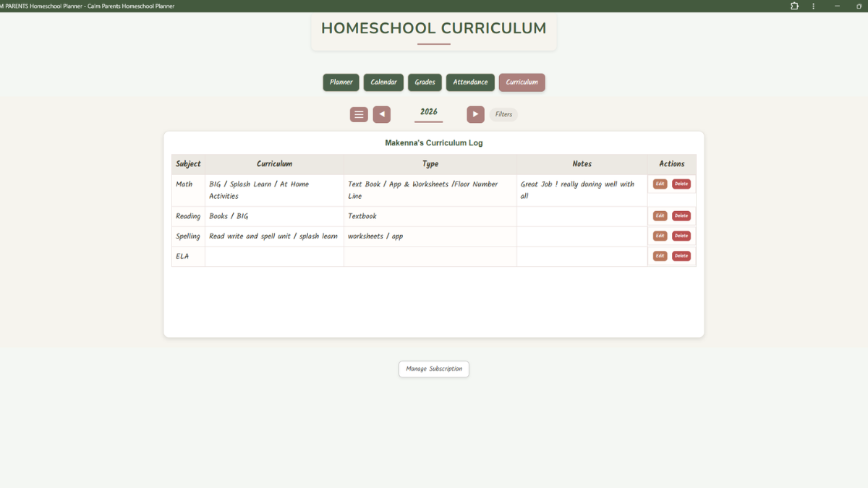Click the Type column header
Image resolution: width=868 pixels, height=488 pixels.
coord(430,164)
